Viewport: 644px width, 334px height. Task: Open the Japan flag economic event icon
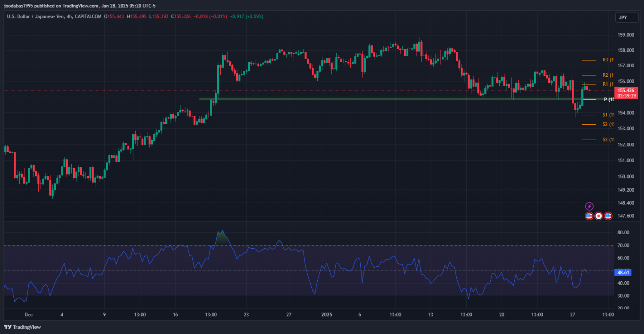click(x=598, y=216)
